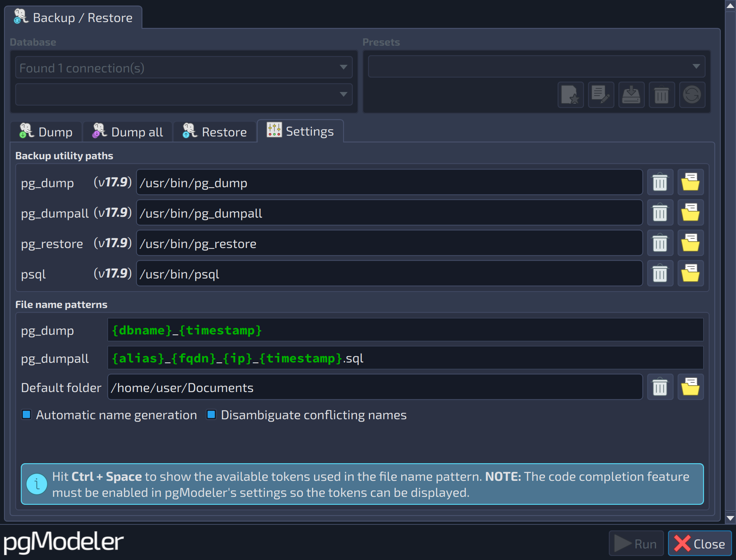Open the Presets dropdown
The image size is (736, 560).
tap(537, 66)
